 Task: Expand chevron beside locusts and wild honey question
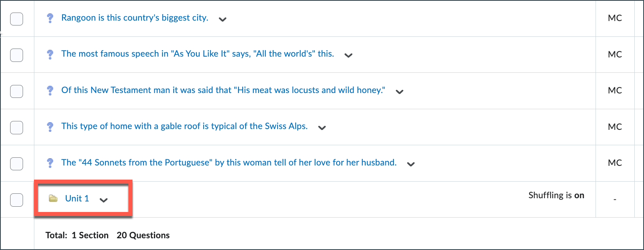pyautogui.click(x=400, y=92)
